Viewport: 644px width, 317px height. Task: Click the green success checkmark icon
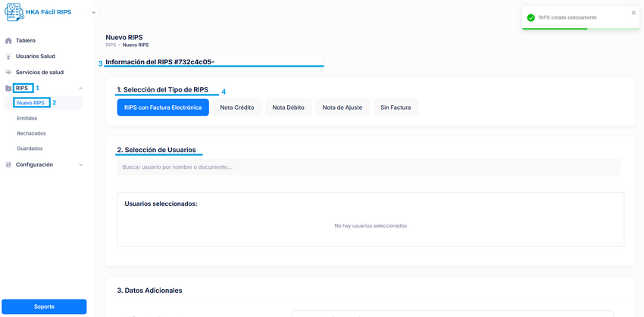(x=531, y=17)
